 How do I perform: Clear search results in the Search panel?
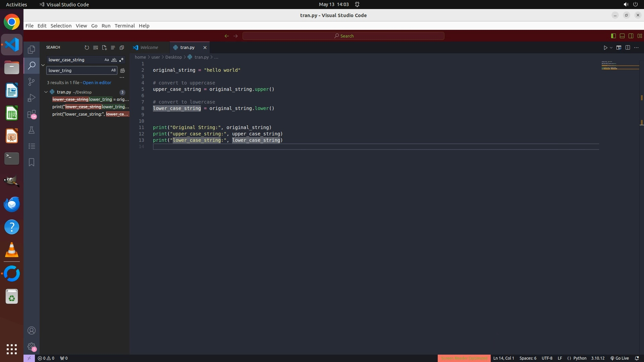pos(96,48)
